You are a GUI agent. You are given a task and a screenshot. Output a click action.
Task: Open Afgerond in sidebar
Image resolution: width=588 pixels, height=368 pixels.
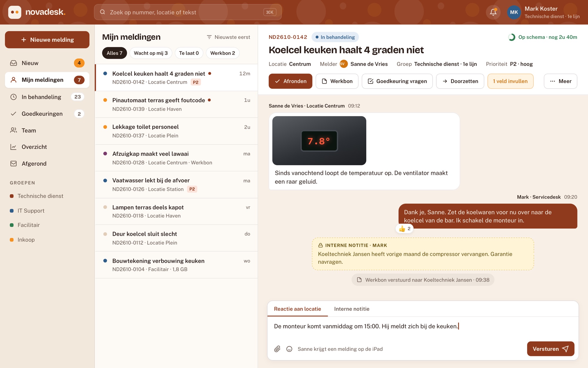(47, 164)
